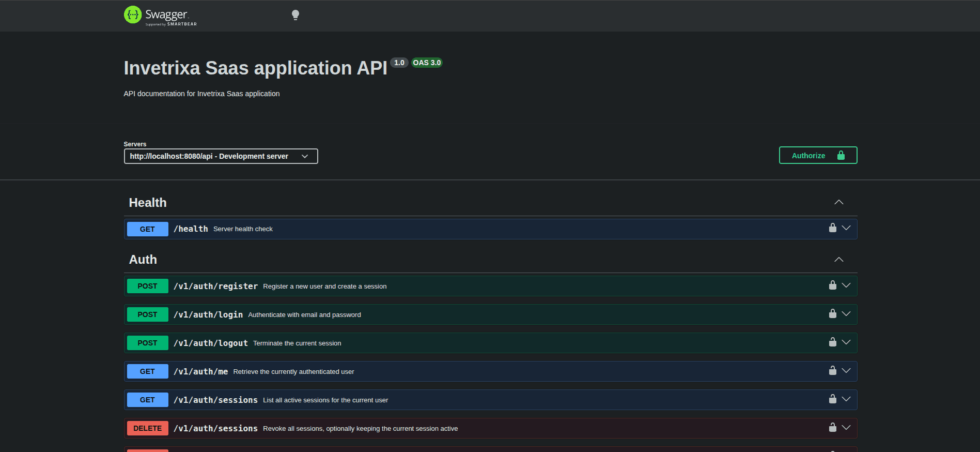
Task: Click lock icon on /v1/auth/me row
Action: (x=832, y=371)
